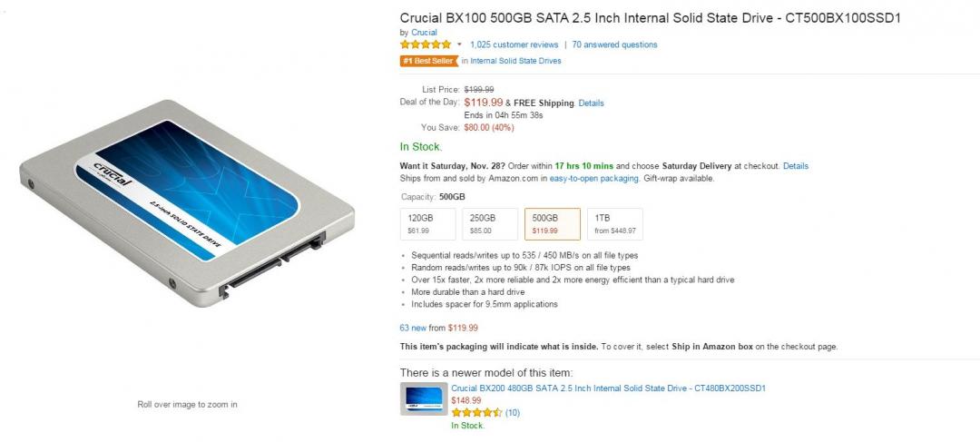Select the 500GB capacity option
The height and width of the screenshot is (442, 980).
coord(553,223)
